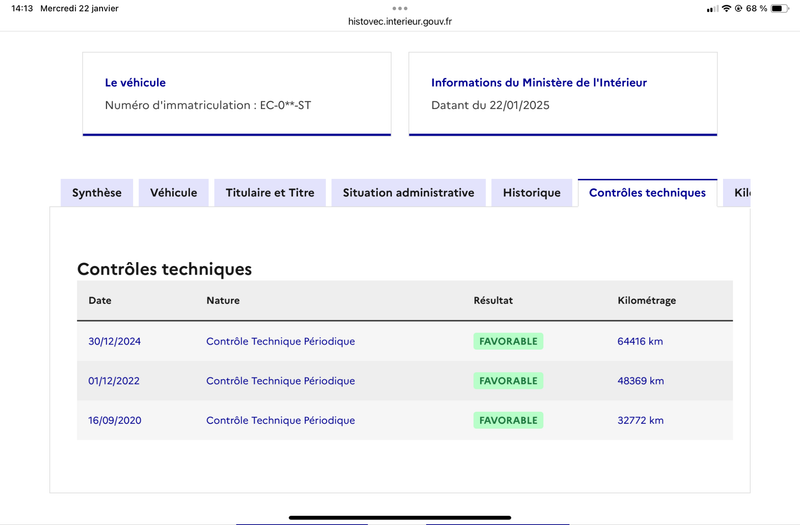Switch to the Véhicule tab
Screen dimensions: 800x525
pyautogui.click(x=173, y=192)
